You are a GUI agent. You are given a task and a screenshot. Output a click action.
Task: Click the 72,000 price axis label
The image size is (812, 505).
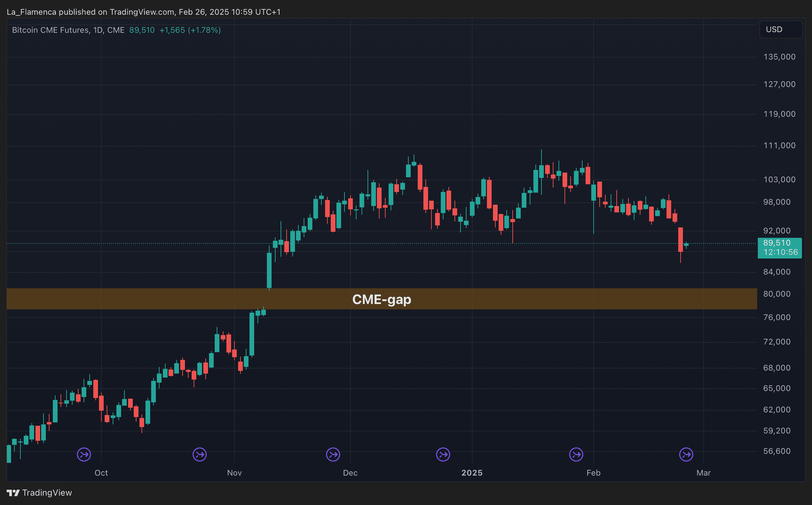tap(777, 342)
